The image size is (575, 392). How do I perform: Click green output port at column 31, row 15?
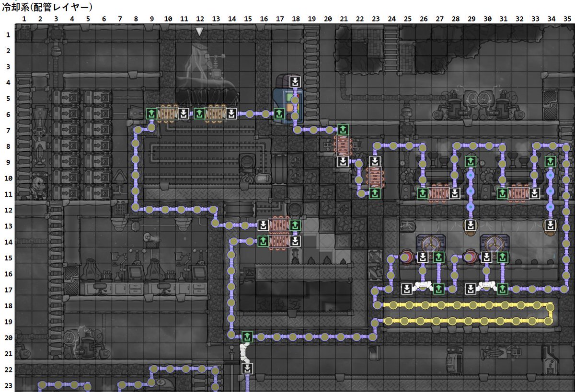point(502,258)
